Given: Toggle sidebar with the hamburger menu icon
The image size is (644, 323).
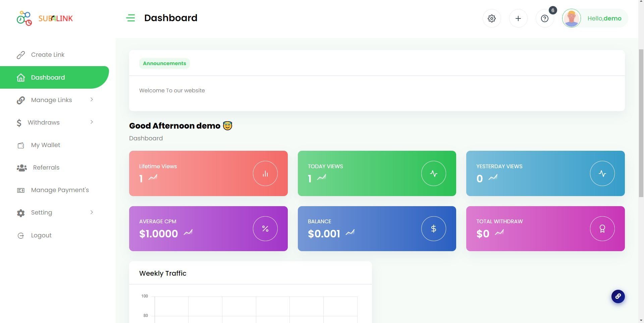Looking at the screenshot, I should (x=131, y=18).
